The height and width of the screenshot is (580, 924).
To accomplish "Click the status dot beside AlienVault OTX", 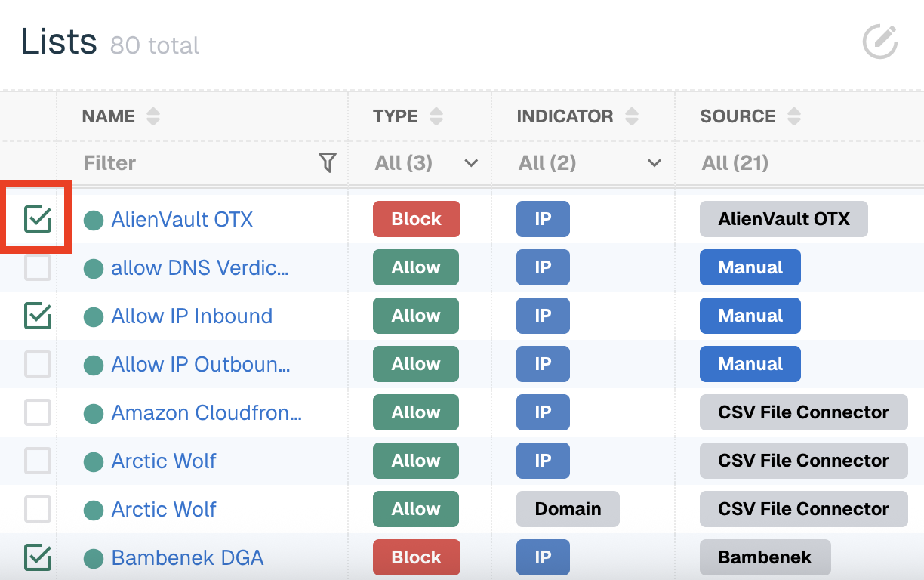I will pos(94,220).
